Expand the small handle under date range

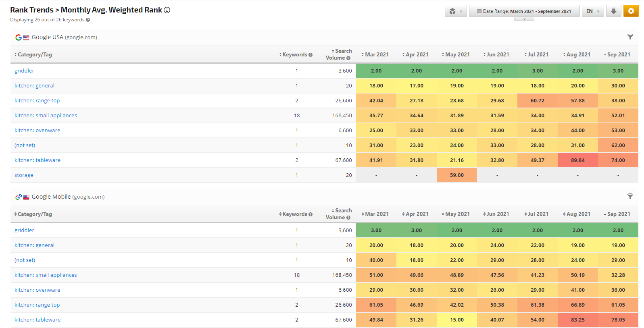tap(524, 19)
